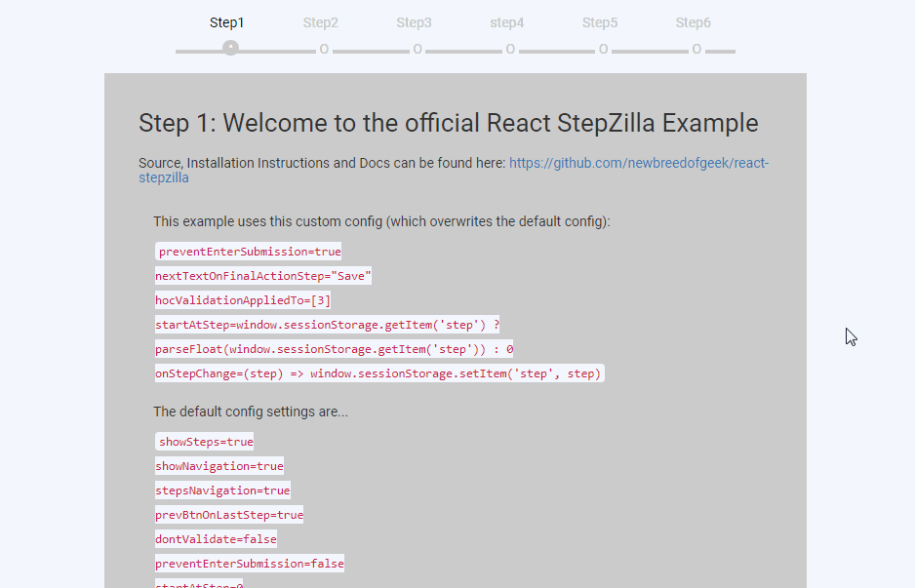Screen dimensions: 915x588
Task: Go to the Step3 tab label
Action: (x=414, y=22)
